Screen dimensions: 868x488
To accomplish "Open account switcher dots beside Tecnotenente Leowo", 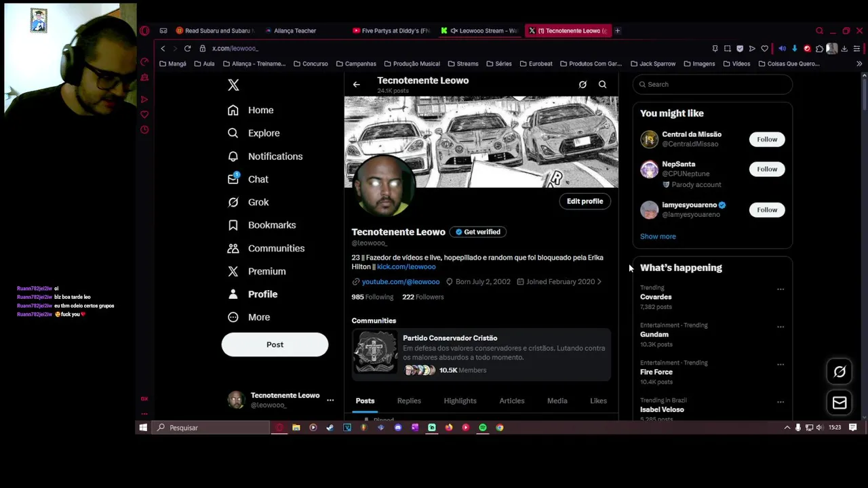I will (330, 401).
